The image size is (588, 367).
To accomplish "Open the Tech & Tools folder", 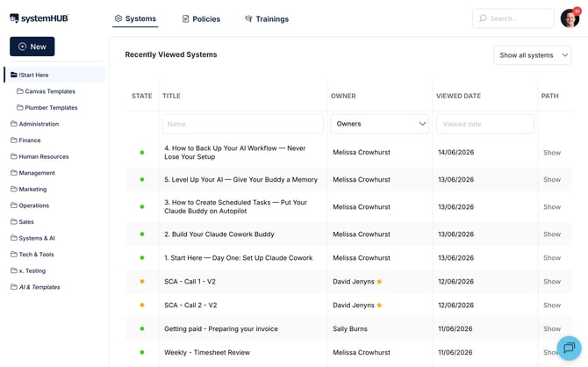I will point(32,255).
